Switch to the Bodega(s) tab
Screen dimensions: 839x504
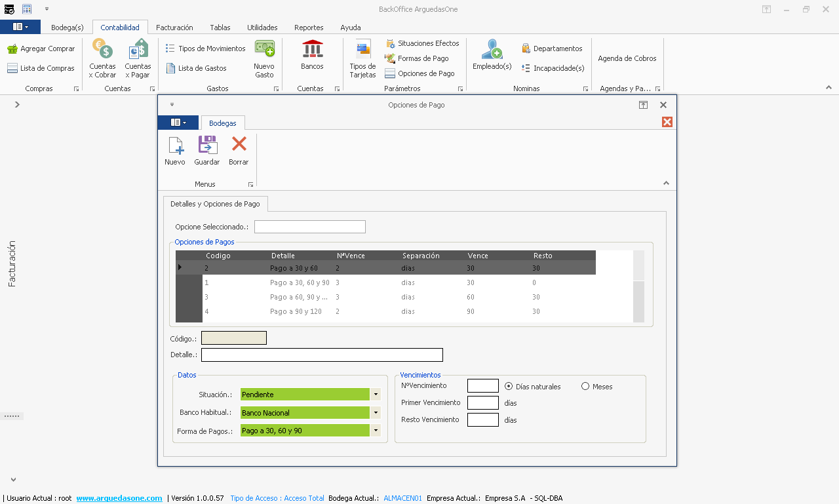[68, 28]
